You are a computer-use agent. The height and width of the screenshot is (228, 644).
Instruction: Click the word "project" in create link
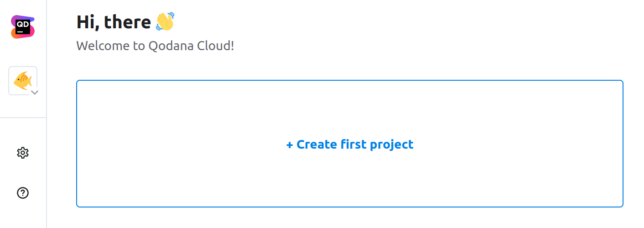(391, 145)
